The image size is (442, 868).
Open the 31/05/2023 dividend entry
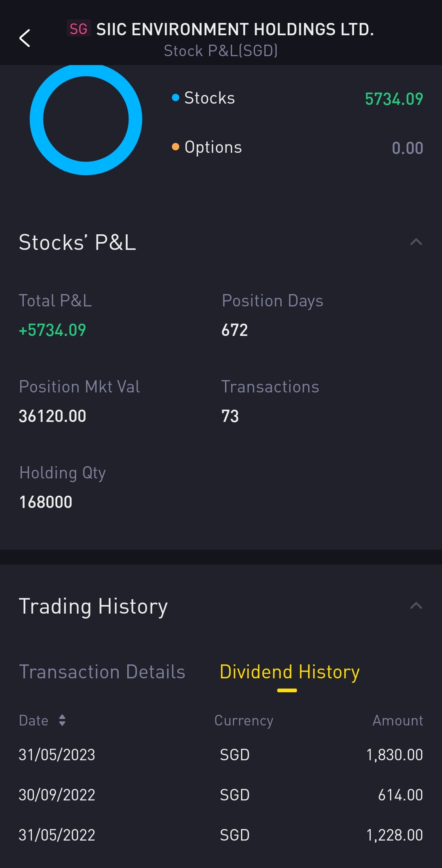pyautogui.click(x=221, y=755)
